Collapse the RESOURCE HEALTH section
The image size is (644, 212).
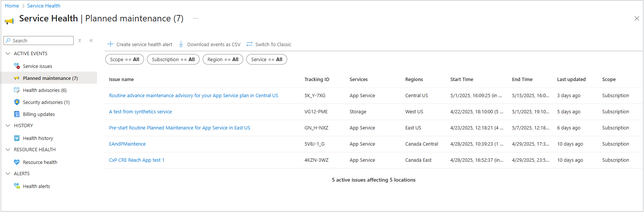tap(8, 150)
